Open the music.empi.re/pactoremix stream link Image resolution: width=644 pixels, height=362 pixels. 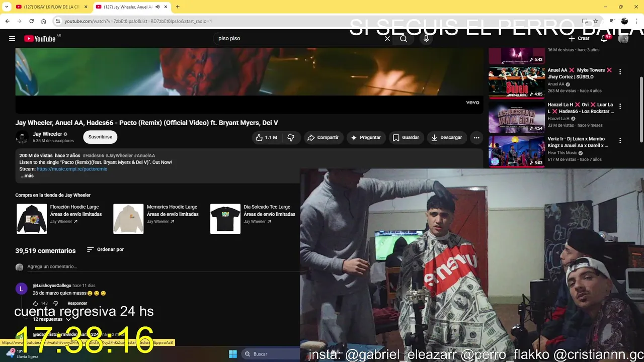point(72,169)
